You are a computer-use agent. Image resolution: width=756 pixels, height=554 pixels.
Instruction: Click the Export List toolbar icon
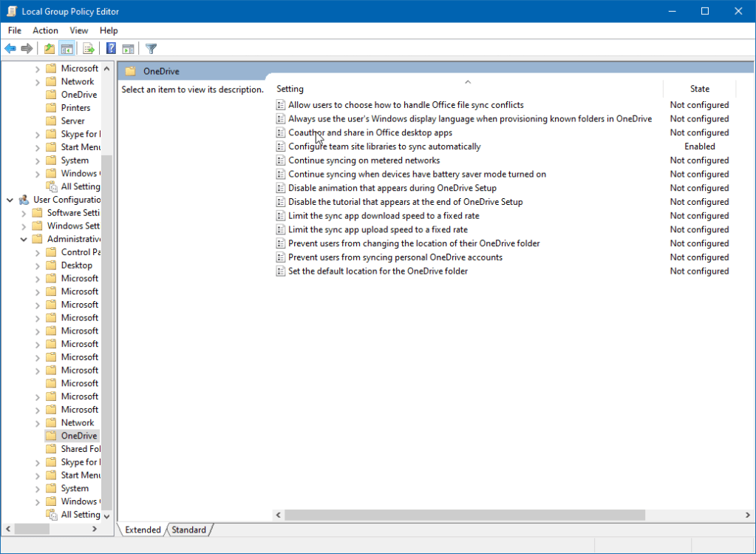click(88, 48)
